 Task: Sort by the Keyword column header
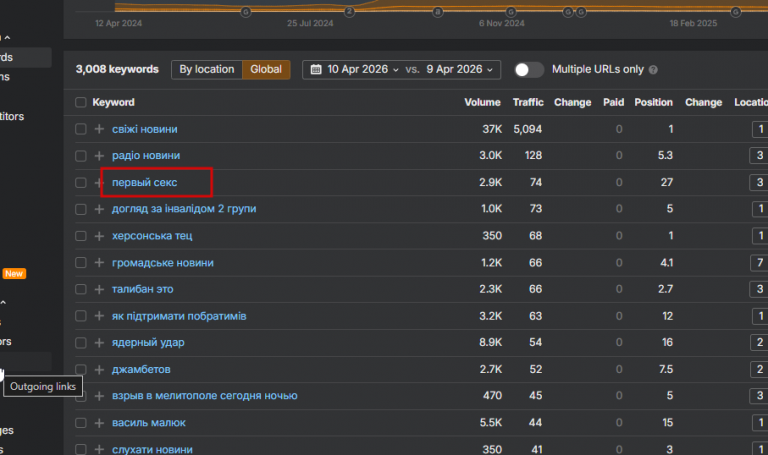click(x=113, y=102)
